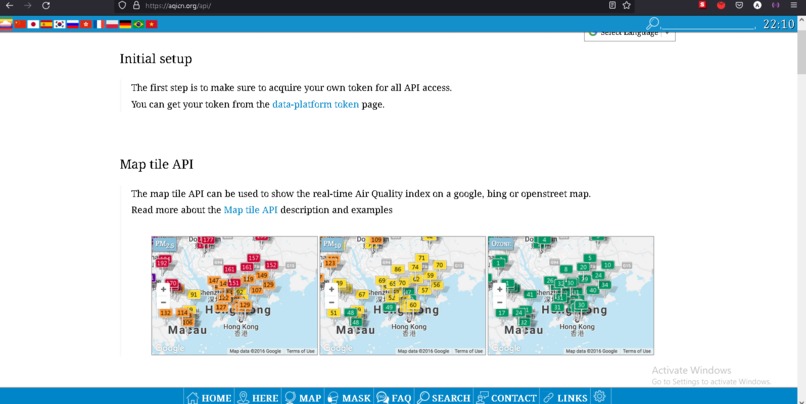806x404 pixels.
Task: View site security padlock info
Action: coord(136,6)
